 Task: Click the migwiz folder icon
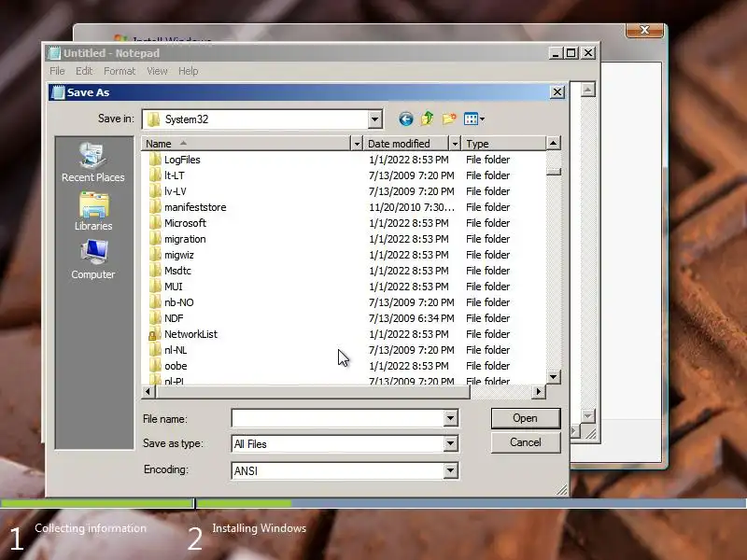(154, 255)
